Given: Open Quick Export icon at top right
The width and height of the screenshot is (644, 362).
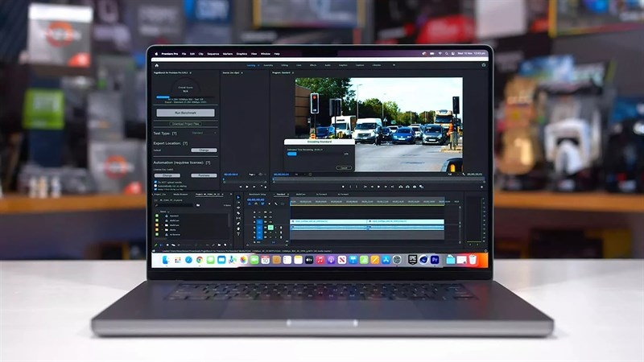Looking at the screenshot, I should click(484, 65).
